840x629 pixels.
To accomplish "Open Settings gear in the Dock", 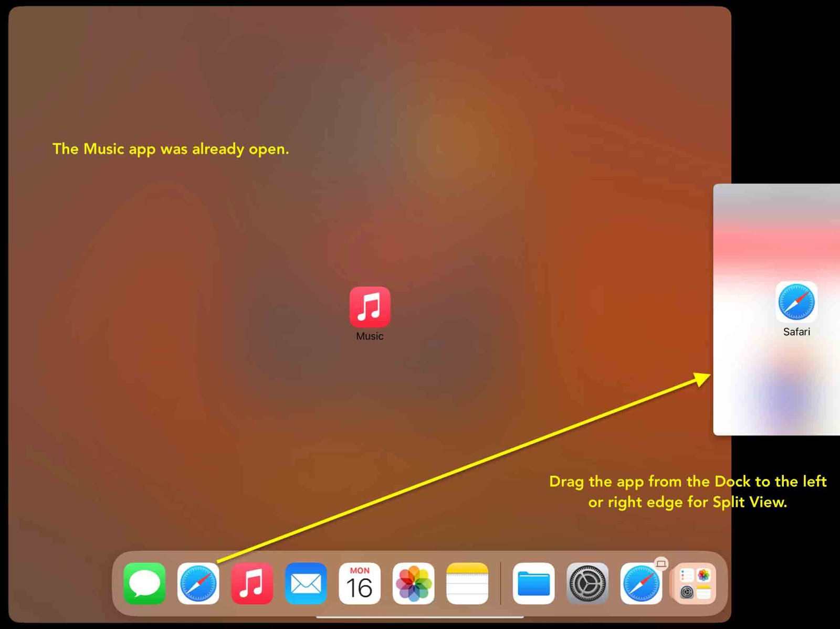I will [x=587, y=583].
